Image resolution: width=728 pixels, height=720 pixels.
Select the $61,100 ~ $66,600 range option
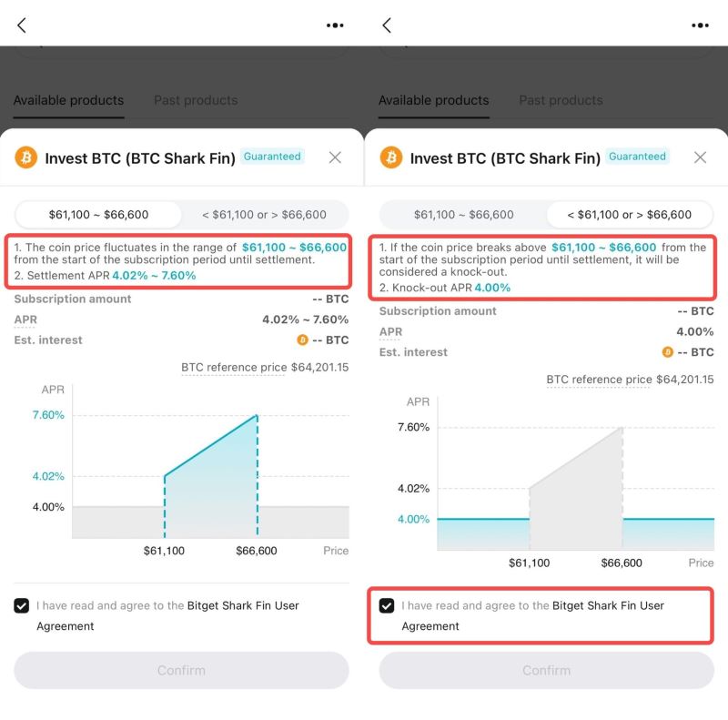point(96,214)
